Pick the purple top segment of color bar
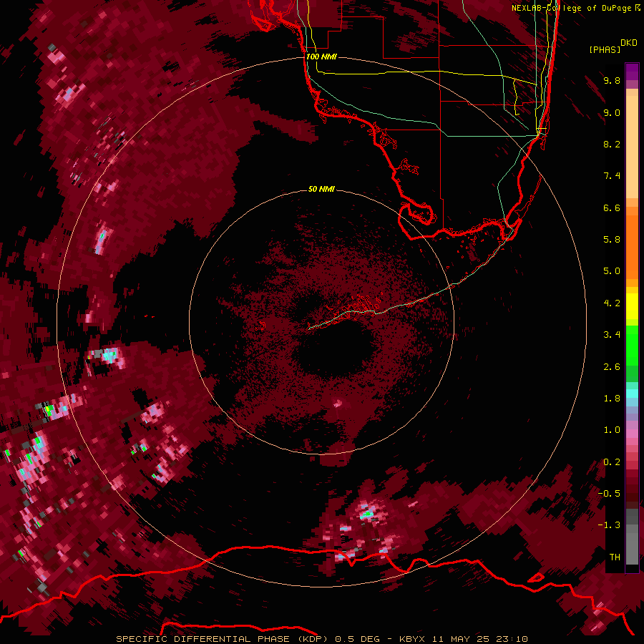Viewport: 644px width, 644px height. click(632, 72)
